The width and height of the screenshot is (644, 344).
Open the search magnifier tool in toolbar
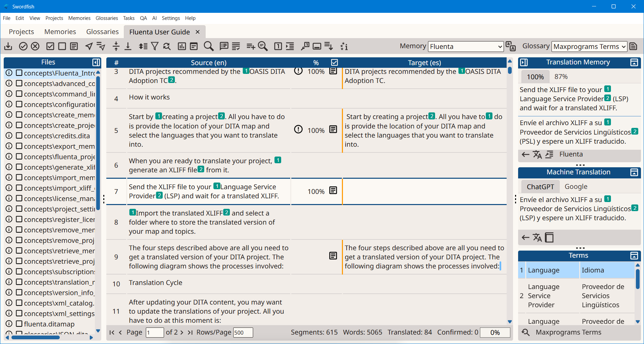pos(209,46)
